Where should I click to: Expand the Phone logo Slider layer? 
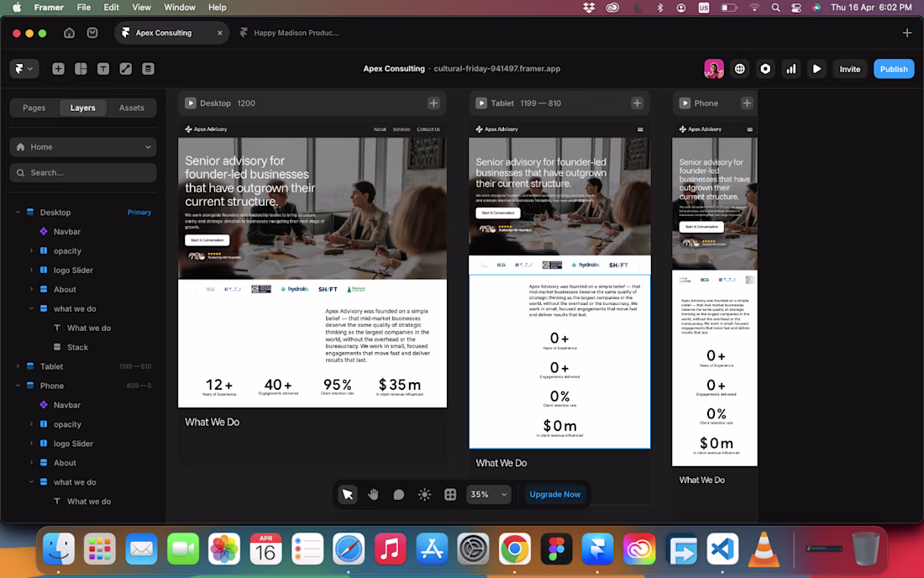[31, 444]
